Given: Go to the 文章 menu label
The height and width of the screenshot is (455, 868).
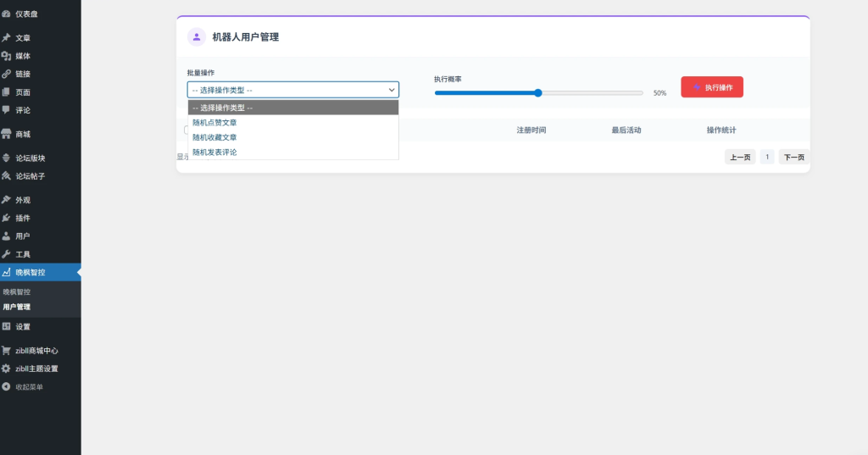Looking at the screenshot, I should (23, 37).
